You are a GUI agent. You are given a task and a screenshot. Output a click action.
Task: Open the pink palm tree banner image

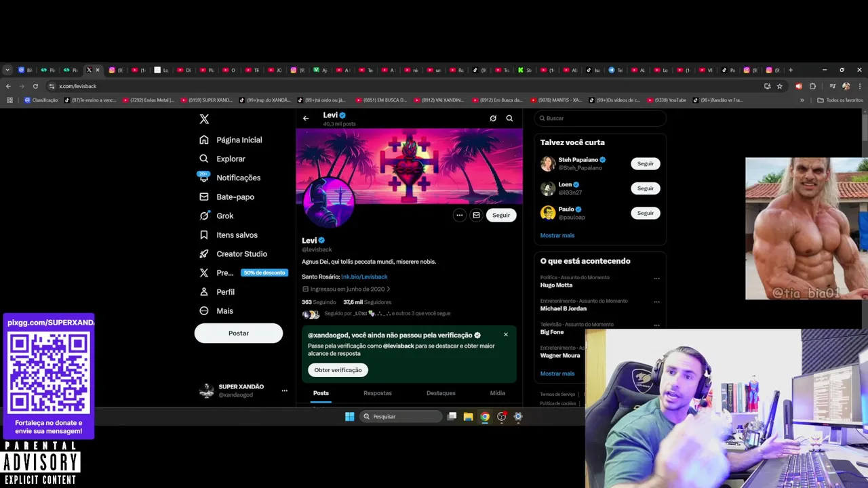coord(410,165)
